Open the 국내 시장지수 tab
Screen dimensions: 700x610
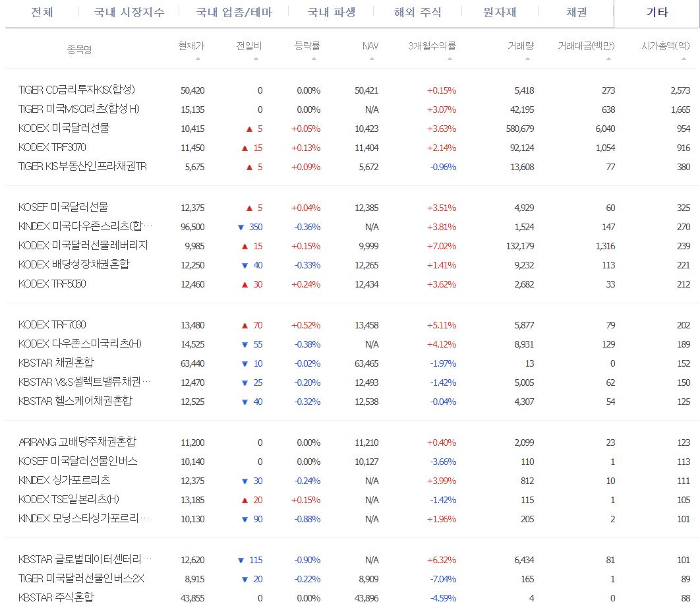click(x=129, y=12)
